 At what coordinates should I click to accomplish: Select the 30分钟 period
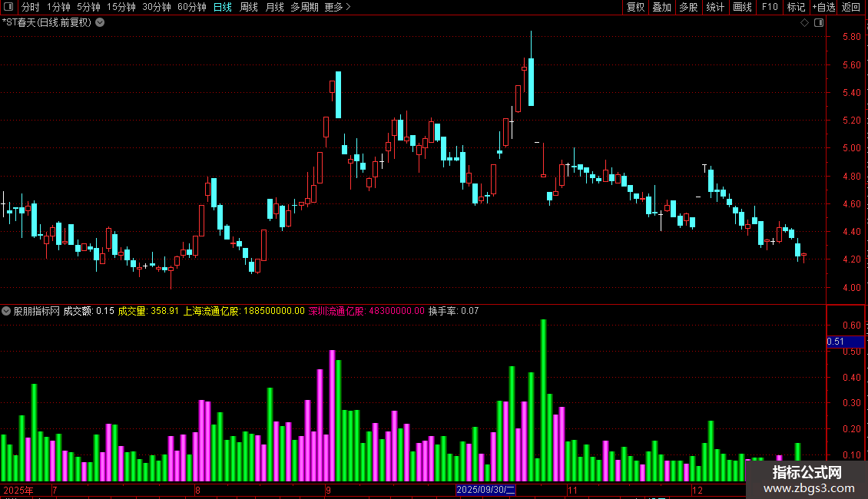pos(157,7)
